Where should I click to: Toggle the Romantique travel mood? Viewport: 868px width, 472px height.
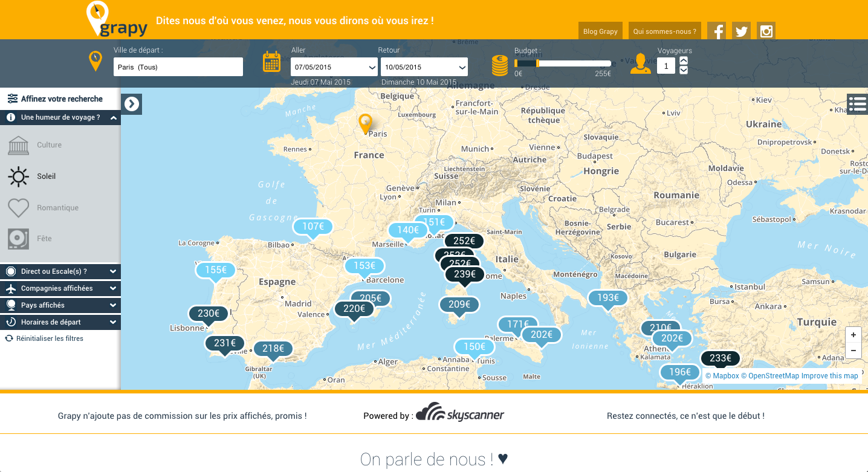60,208
